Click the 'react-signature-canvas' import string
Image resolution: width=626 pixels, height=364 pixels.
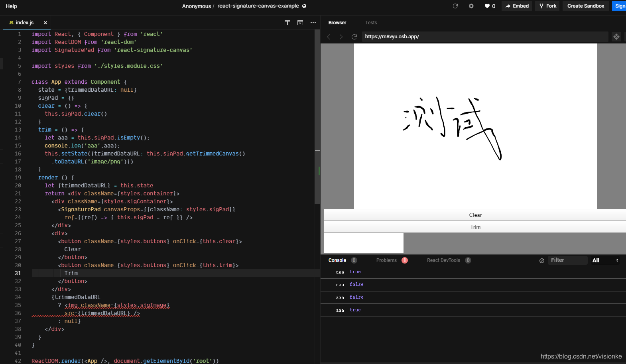pos(153,50)
